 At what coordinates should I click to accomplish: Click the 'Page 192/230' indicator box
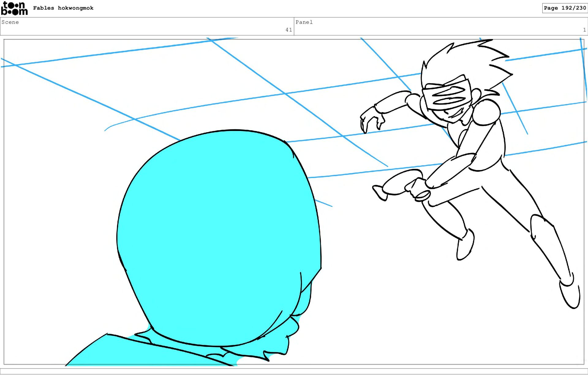pos(564,8)
